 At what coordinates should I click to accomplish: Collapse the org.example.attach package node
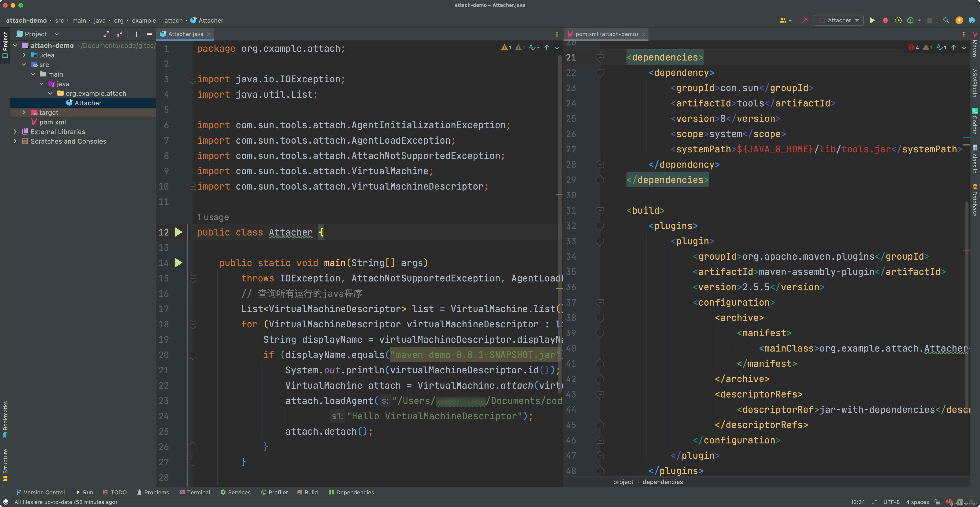point(50,93)
